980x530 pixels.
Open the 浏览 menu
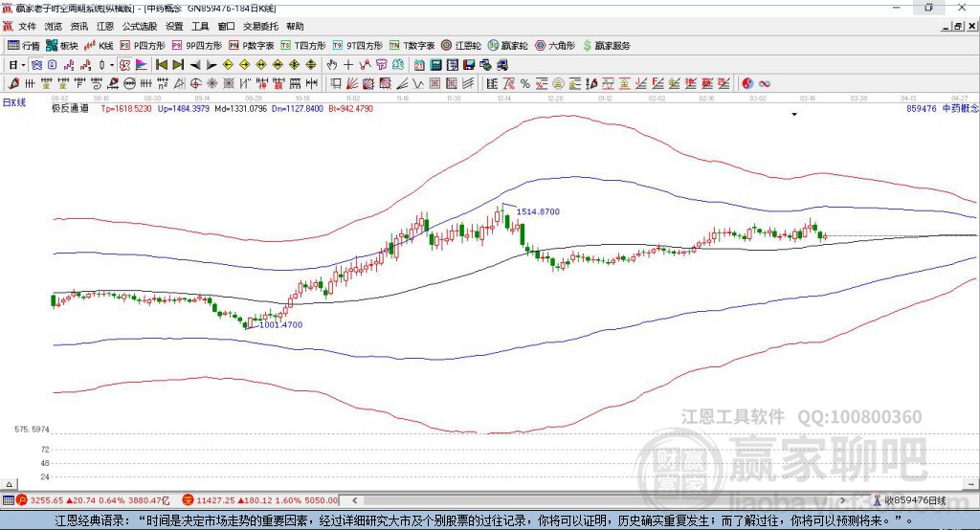click(54, 26)
